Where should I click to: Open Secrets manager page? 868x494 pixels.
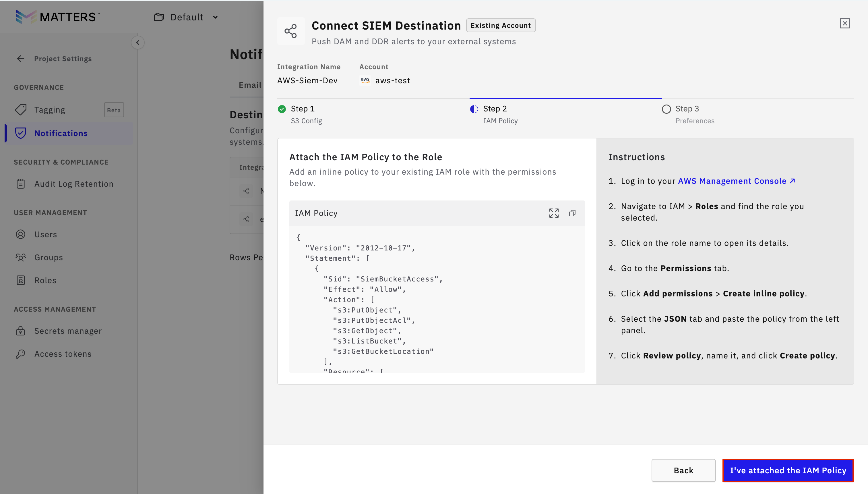(x=68, y=331)
